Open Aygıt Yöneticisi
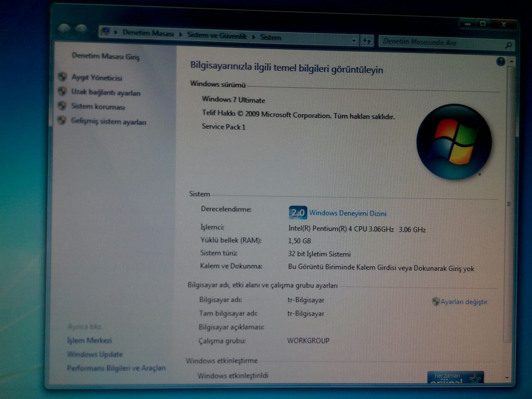Image resolution: width=532 pixels, height=399 pixels. coord(96,77)
